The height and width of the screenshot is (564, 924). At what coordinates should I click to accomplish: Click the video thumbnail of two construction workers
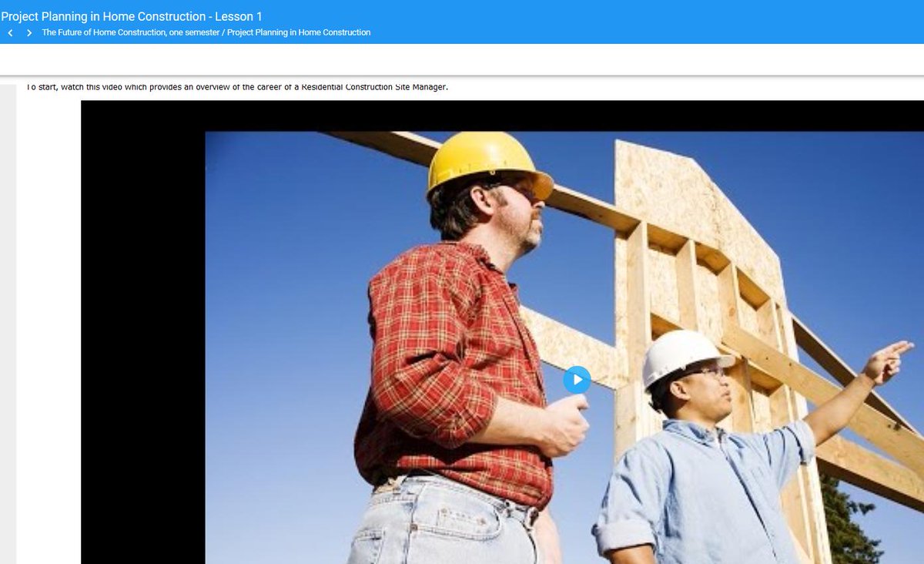click(x=564, y=347)
